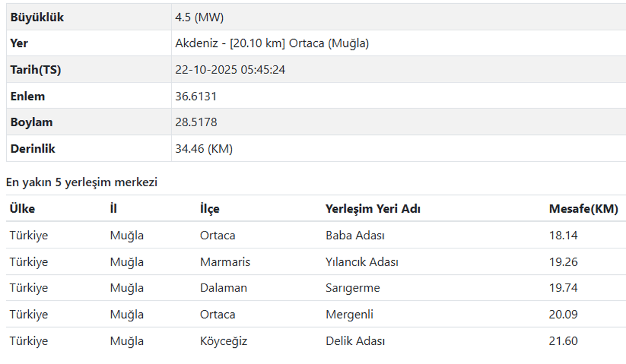
Task: Click the İlçe column header
Action: pyautogui.click(x=210, y=209)
